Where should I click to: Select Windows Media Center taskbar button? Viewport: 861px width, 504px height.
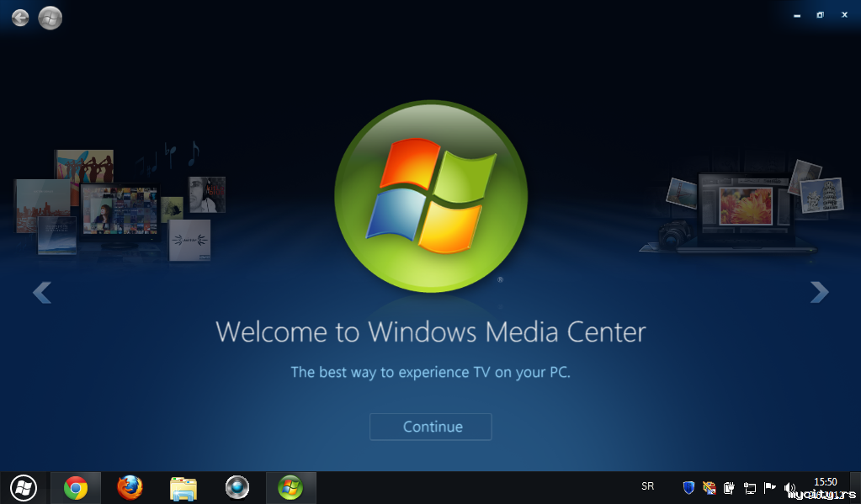point(290,487)
